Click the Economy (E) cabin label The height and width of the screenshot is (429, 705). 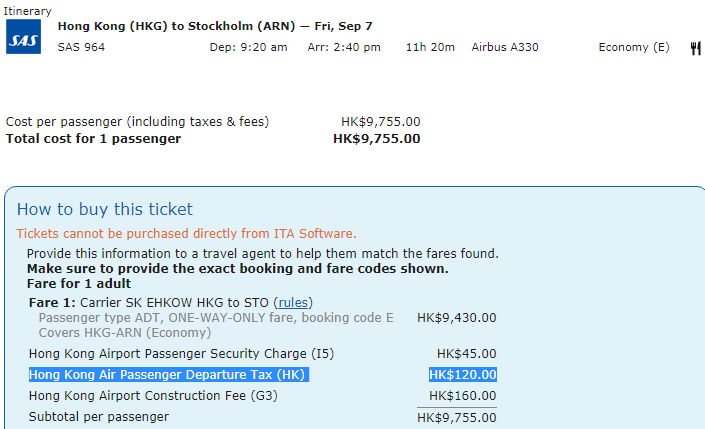(x=634, y=47)
